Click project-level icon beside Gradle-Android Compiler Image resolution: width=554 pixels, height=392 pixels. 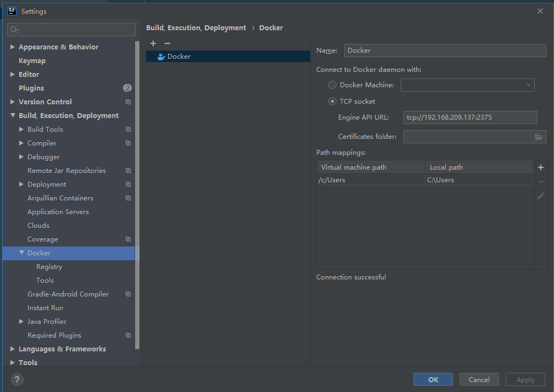(x=128, y=294)
